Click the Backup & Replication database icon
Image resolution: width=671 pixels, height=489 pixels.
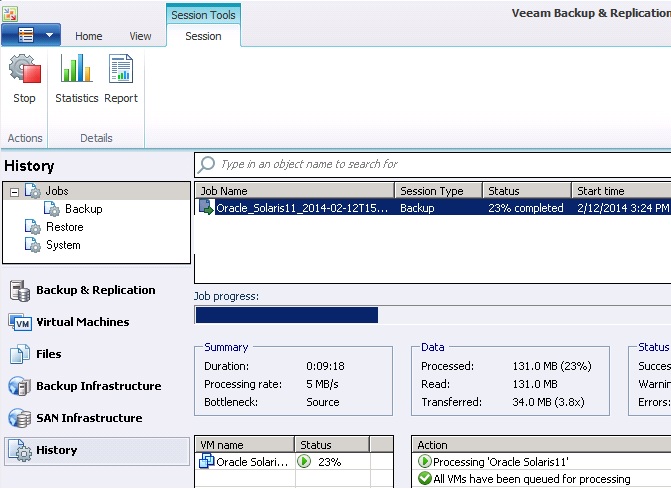point(20,290)
